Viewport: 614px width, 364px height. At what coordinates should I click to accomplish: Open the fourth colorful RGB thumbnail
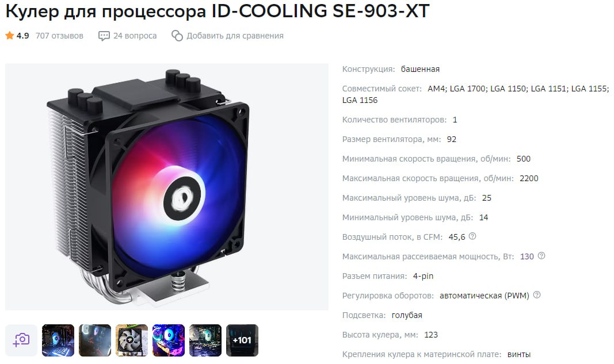pyautogui.click(x=169, y=340)
